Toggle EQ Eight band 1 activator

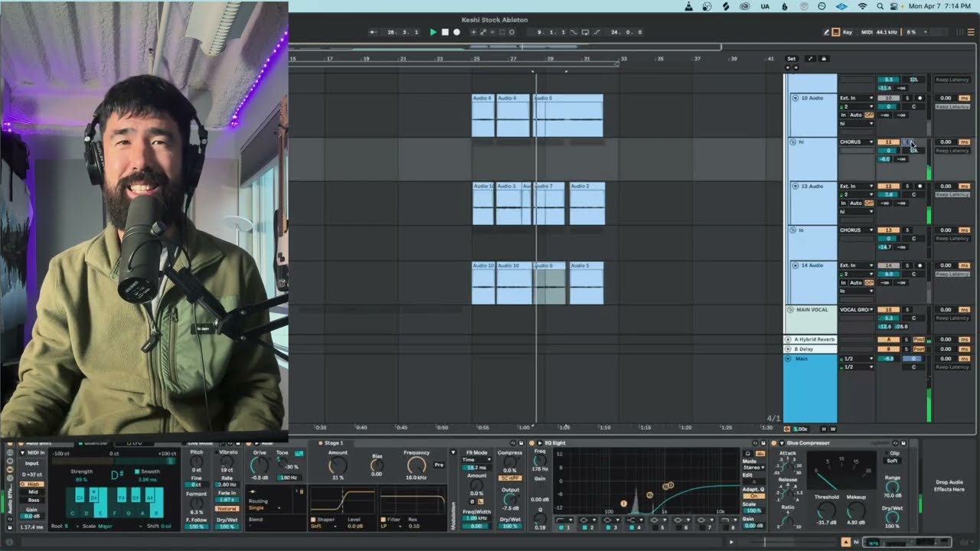pos(560,527)
